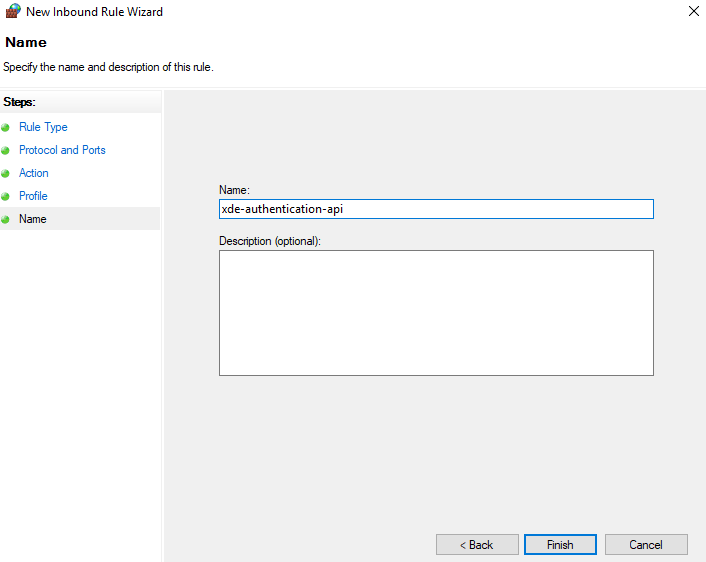The height and width of the screenshot is (562, 706).
Task: Click the 'Name:' field label
Action: pyautogui.click(x=234, y=190)
